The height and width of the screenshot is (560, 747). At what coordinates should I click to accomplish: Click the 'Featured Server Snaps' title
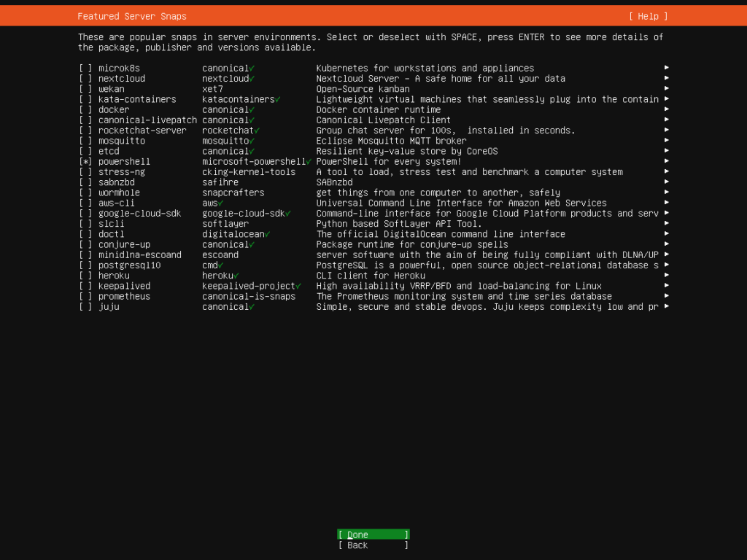click(x=132, y=16)
